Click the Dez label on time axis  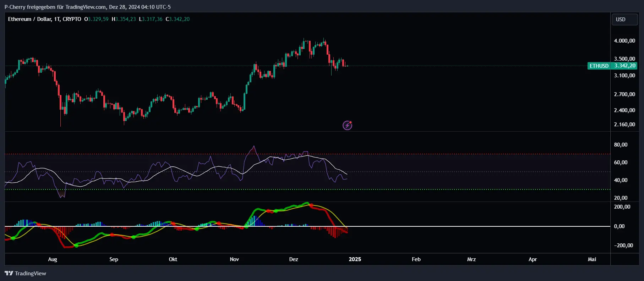click(x=294, y=259)
